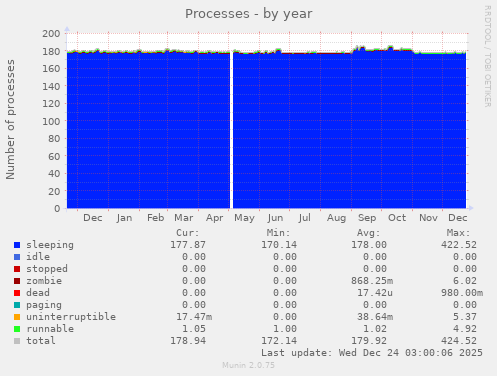The width and height of the screenshot is (497, 376).
Task: Click the 'runnable' legend label
Action: click(50, 329)
